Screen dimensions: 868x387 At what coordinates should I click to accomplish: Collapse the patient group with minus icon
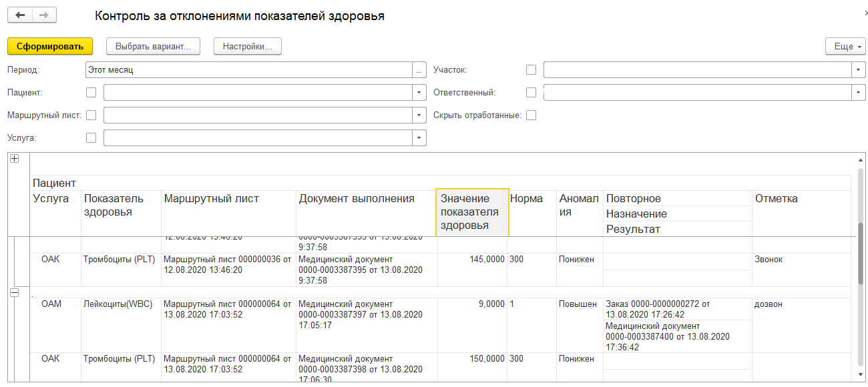point(14,293)
